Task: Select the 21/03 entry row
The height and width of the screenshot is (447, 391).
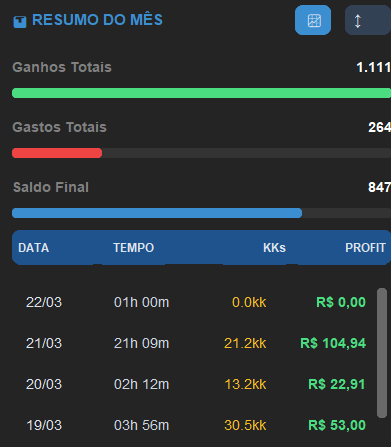Action: (196, 343)
